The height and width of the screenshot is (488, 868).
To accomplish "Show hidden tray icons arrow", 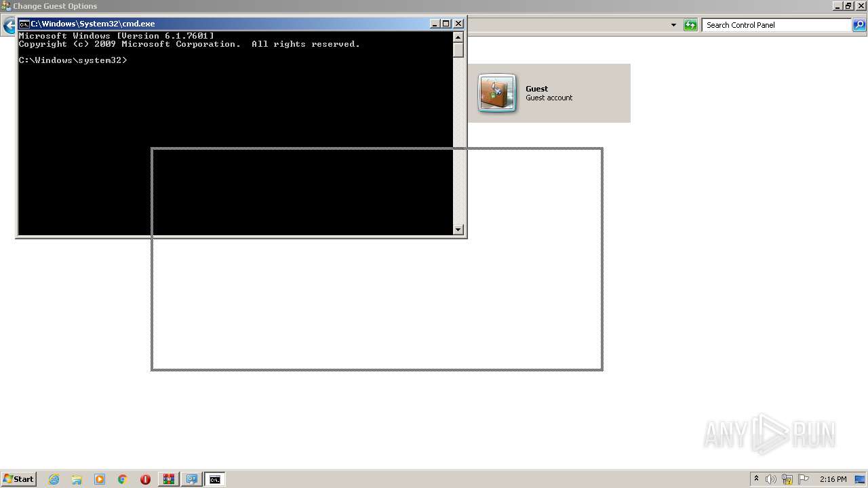I will (x=756, y=479).
